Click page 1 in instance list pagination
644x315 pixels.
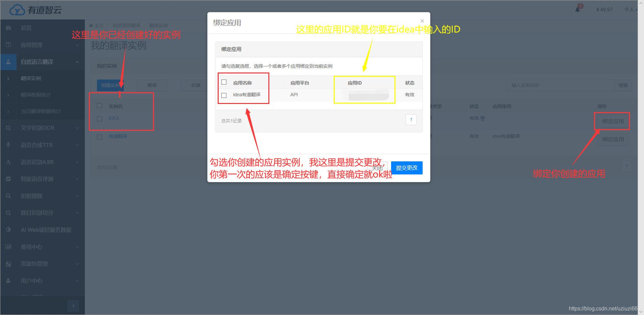click(x=626, y=166)
